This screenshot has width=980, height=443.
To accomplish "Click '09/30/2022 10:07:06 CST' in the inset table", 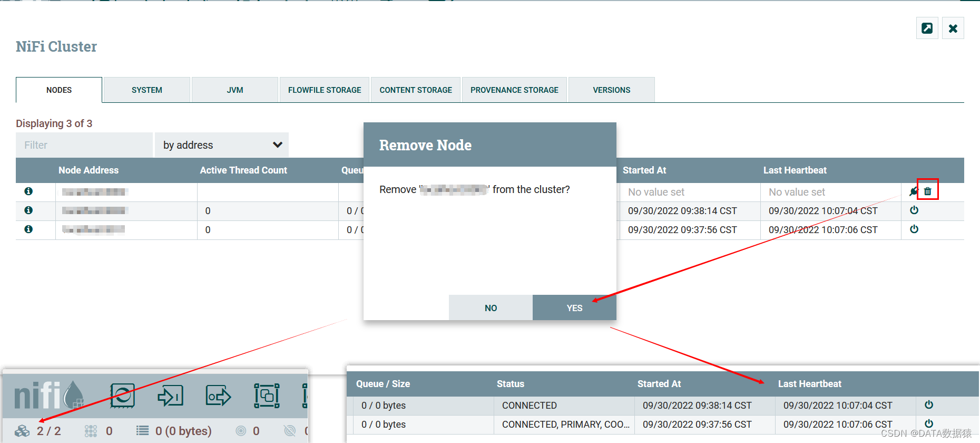I will [838, 425].
